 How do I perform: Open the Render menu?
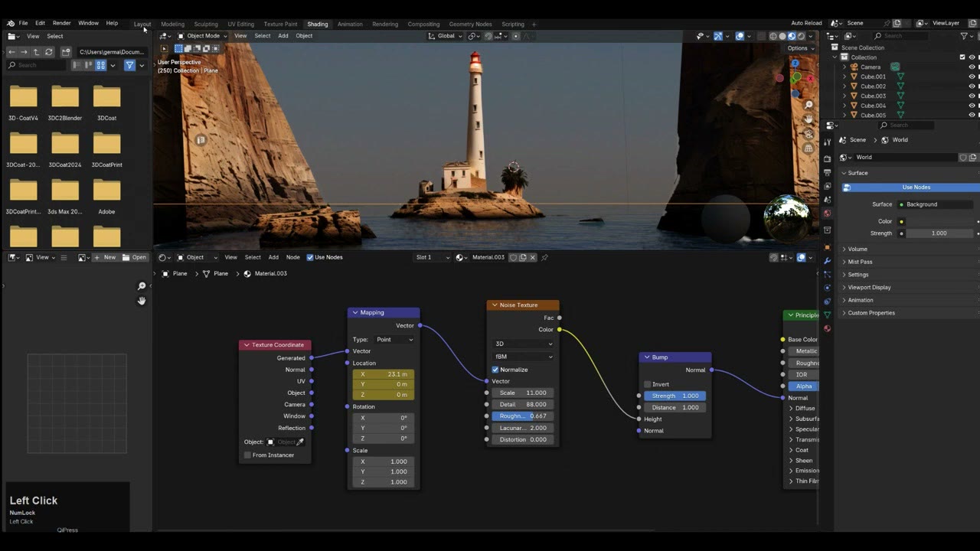61,23
